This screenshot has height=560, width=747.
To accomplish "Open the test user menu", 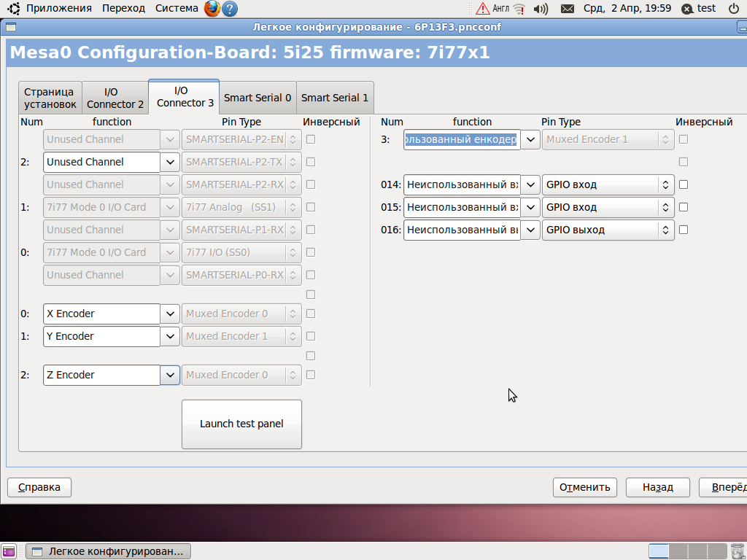I will (x=699, y=9).
